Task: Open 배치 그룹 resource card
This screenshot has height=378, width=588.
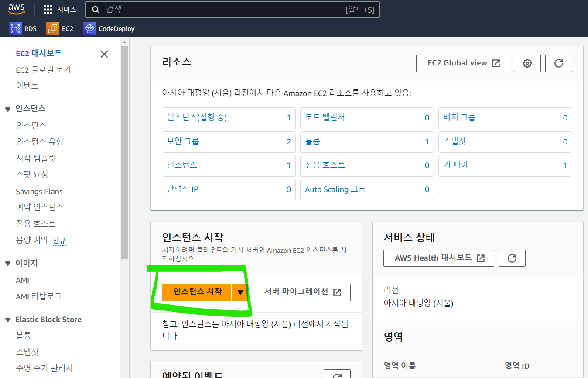Action: 505,118
